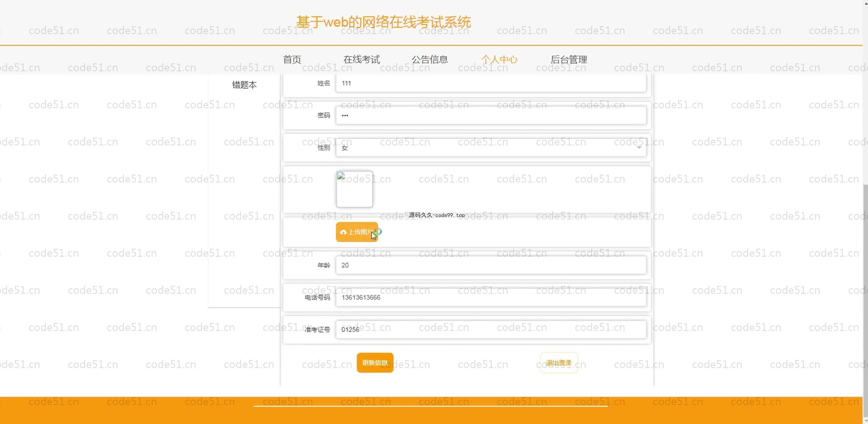Click the 年龄 input field
The image size is (868, 424).
pyautogui.click(x=491, y=265)
